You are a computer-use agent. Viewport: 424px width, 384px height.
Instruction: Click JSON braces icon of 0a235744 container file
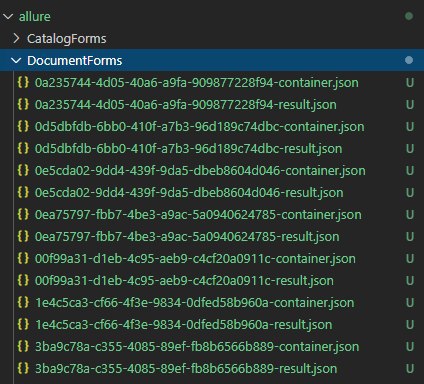[x=23, y=82]
